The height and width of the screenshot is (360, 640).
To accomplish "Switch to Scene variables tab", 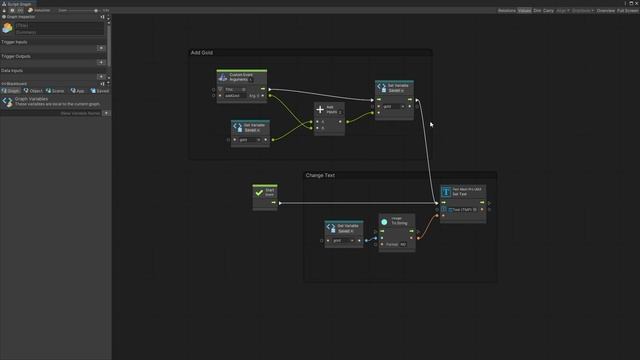I will [x=55, y=91].
